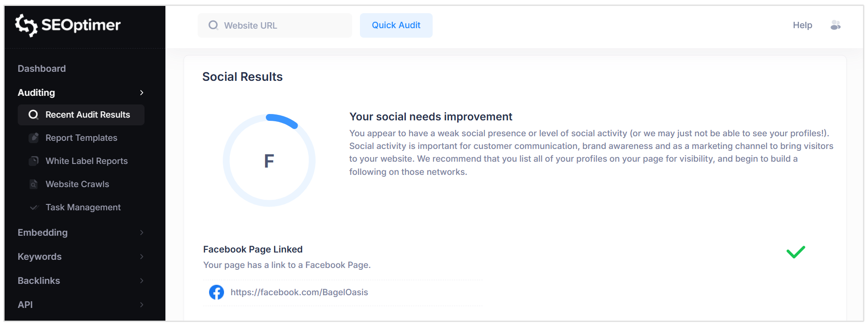This screenshot has width=868, height=327.
Task: Open the Help link
Action: click(x=802, y=25)
